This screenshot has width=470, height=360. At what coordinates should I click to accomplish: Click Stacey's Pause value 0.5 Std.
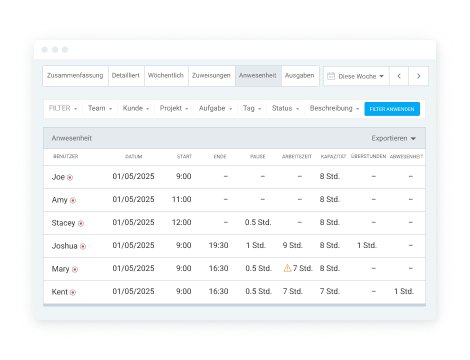coord(258,222)
